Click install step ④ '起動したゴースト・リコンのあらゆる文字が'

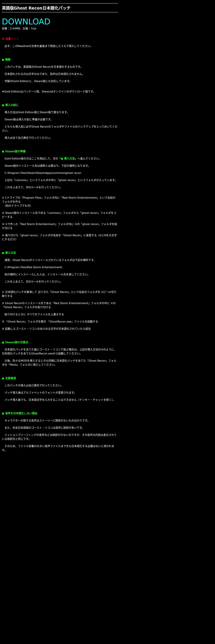pyautogui.click(x=46, y=329)
